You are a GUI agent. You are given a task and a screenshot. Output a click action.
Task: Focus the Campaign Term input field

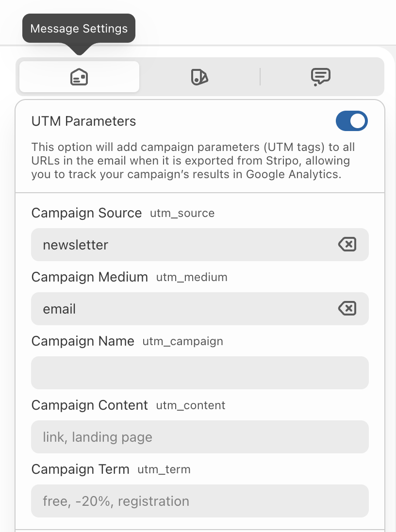pos(199,501)
